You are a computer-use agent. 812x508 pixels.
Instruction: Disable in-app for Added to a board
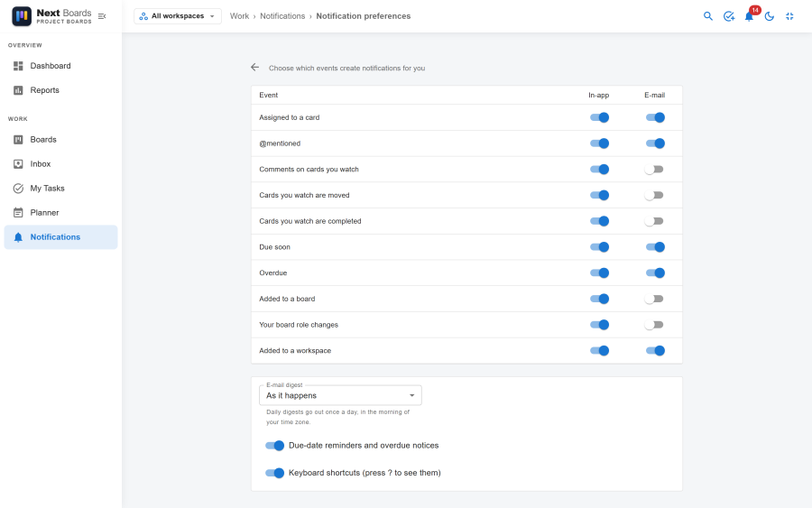(599, 299)
